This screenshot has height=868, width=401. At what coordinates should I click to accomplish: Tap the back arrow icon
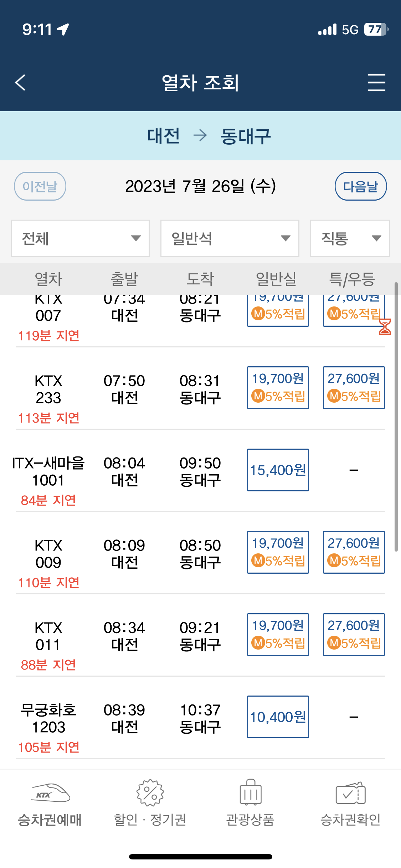click(x=21, y=83)
